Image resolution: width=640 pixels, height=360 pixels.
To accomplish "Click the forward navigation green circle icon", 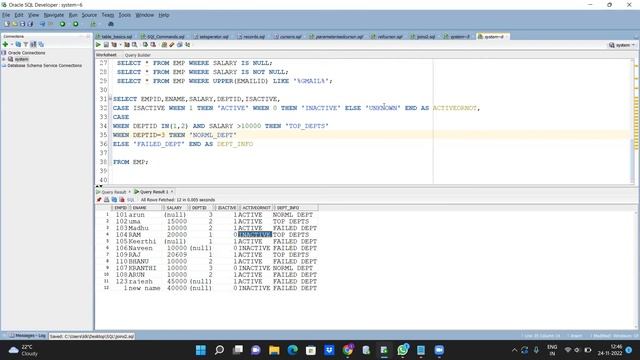I will [76, 24].
